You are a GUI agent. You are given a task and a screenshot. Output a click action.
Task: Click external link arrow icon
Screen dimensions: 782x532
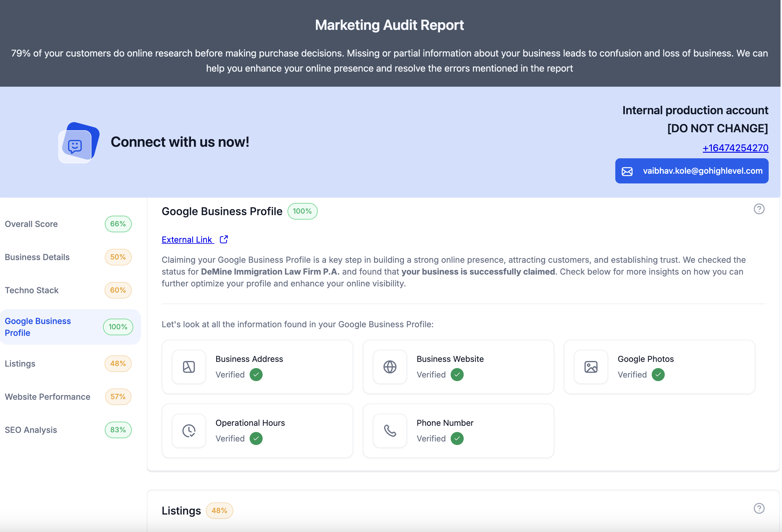(x=224, y=239)
